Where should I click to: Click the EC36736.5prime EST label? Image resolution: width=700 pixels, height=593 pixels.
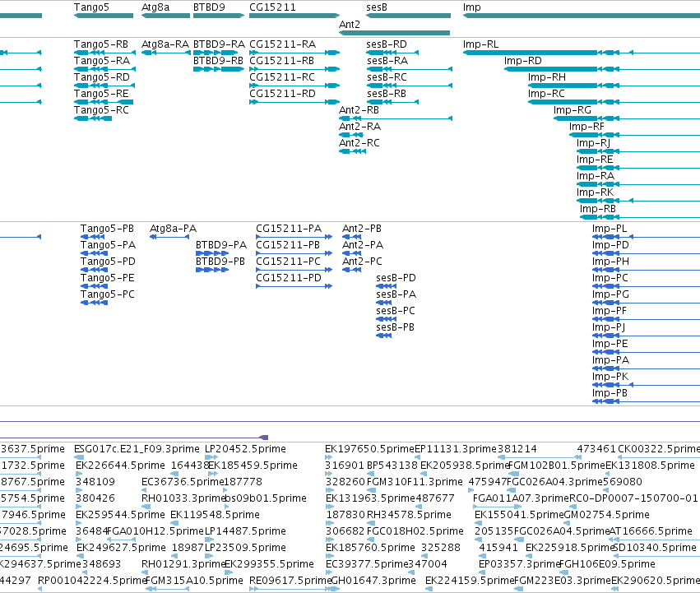tap(183, 482)
